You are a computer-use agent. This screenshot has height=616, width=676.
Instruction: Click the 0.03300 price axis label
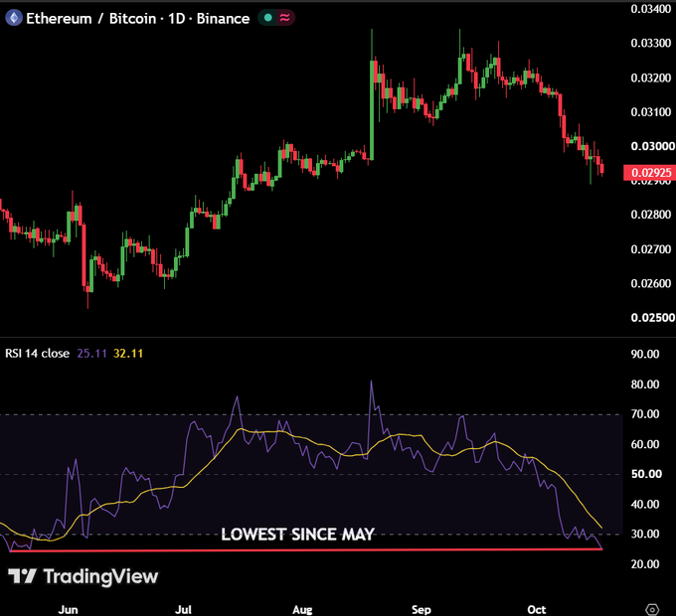pyautogui.click(x=651, y=43)
